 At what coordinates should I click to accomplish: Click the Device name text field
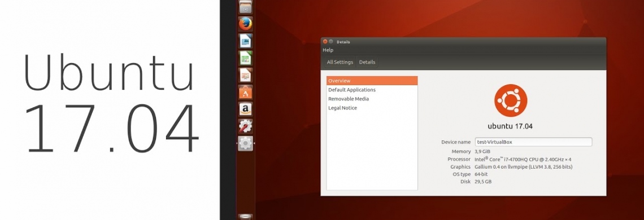pos(533,142)
